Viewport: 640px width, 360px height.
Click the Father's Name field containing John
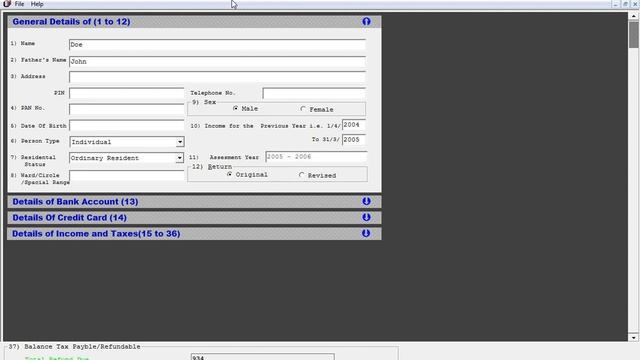pyautogui.click(x=217, y=62)
